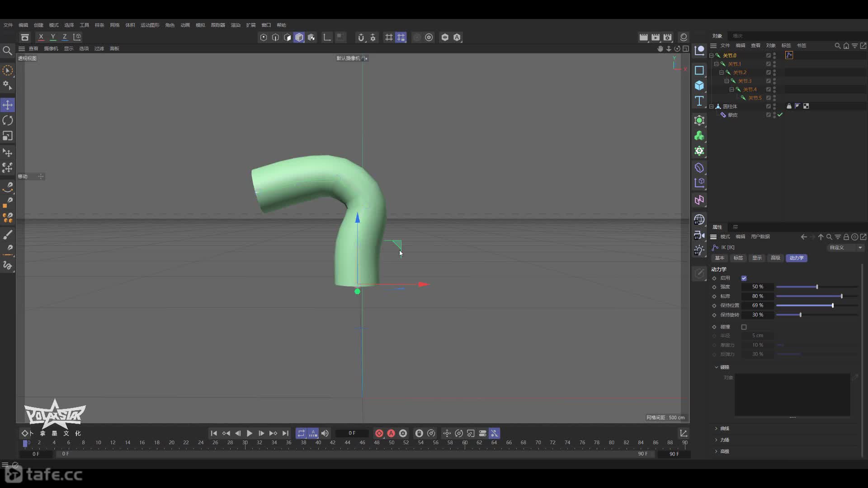Click frame 30 on the timeline

coord(245,443)
